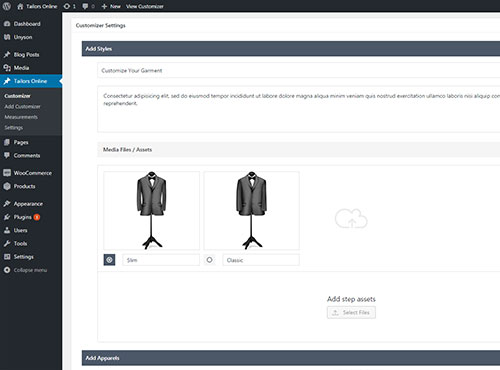Screen dimensions: 500x370
Task: Click the Media Files / Assets heading
Action: coord(127,150)
